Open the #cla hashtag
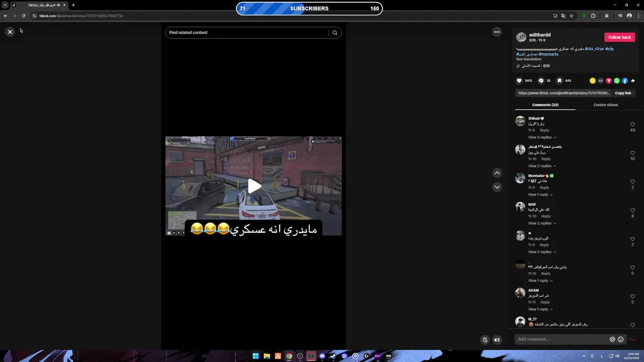This screenshot has width=644, height=362. tap(609, 49)
